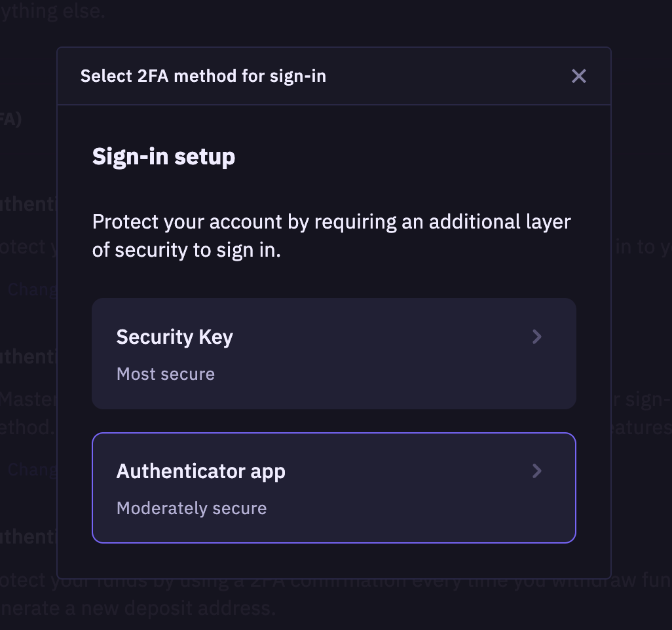672x630 pixels.
Task: Click the upper dimmed Change link behind the dialog
Action: 31,289
